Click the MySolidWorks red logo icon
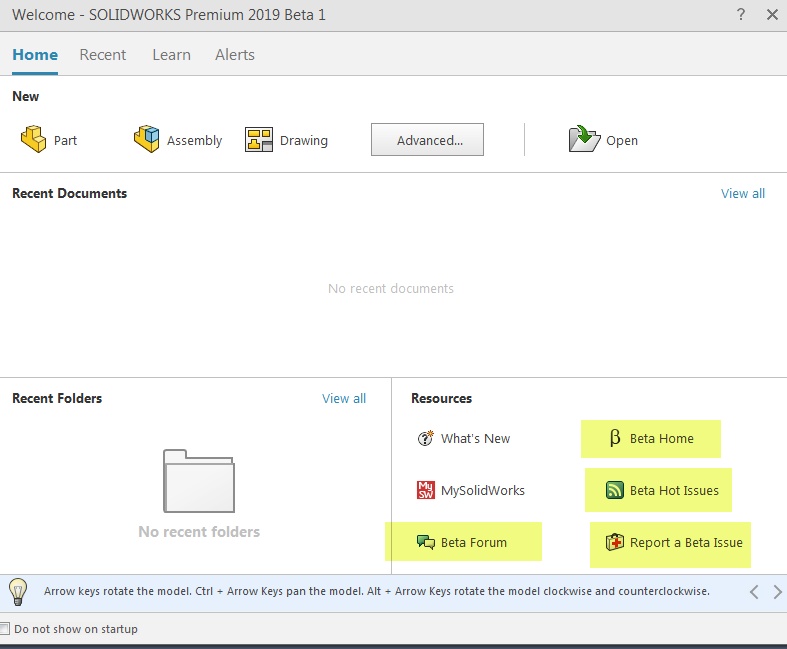The height and width of the screenshot is (649, 787). [426, 490]
